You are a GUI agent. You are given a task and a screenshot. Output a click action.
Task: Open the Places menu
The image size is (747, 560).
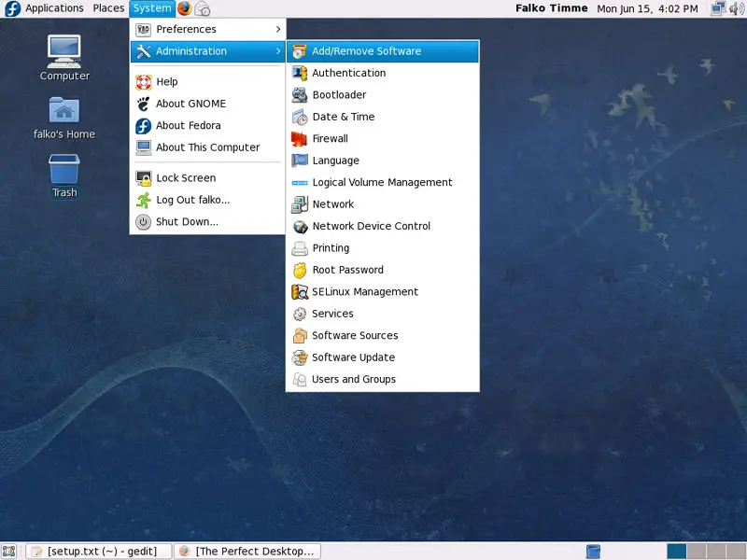tap(108, 8)
